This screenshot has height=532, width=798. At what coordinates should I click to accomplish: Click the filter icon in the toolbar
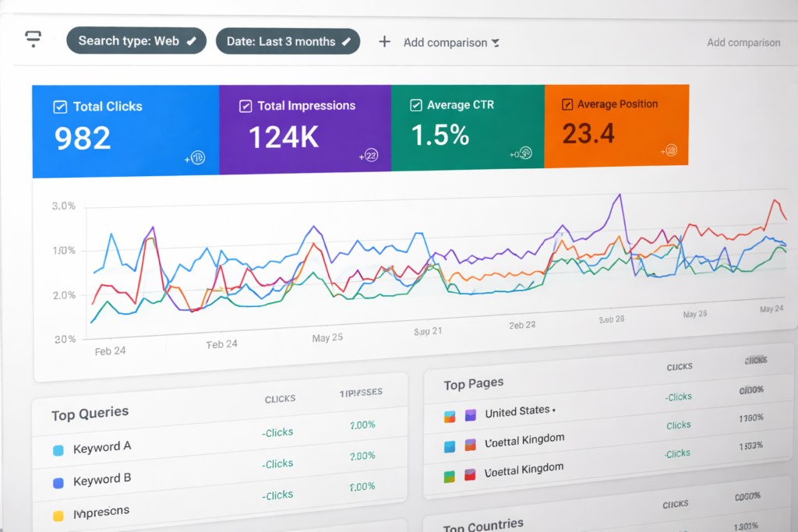(x=33, y=40)
